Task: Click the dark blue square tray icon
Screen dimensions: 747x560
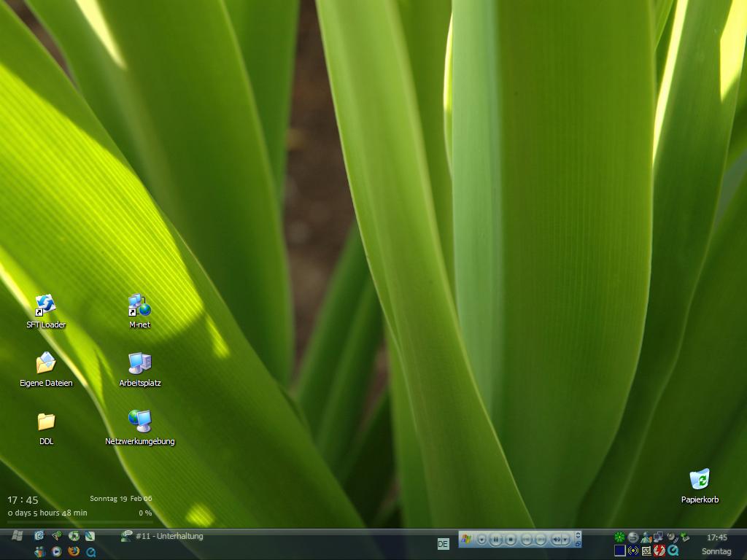Action: pos(620,551)
